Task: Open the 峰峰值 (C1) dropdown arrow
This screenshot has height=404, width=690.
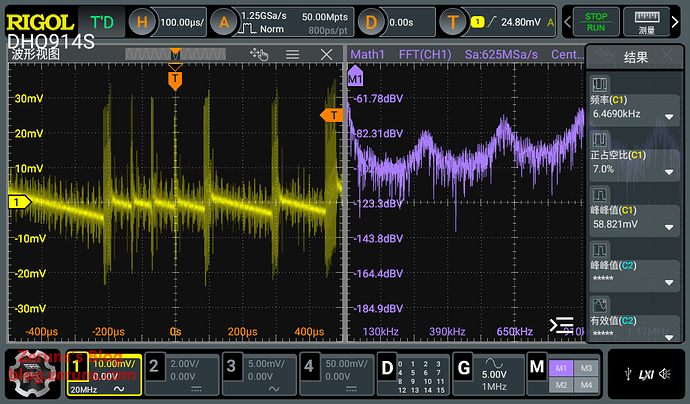Action: pyautogui.click(x=669, y=226)
